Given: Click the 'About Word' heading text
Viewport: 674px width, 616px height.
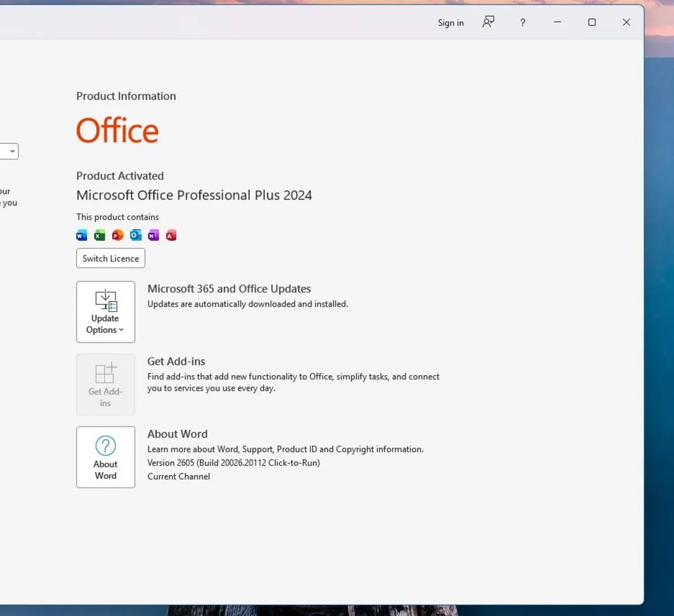Looking at the screenshot, I should click(x=177, y=434).
